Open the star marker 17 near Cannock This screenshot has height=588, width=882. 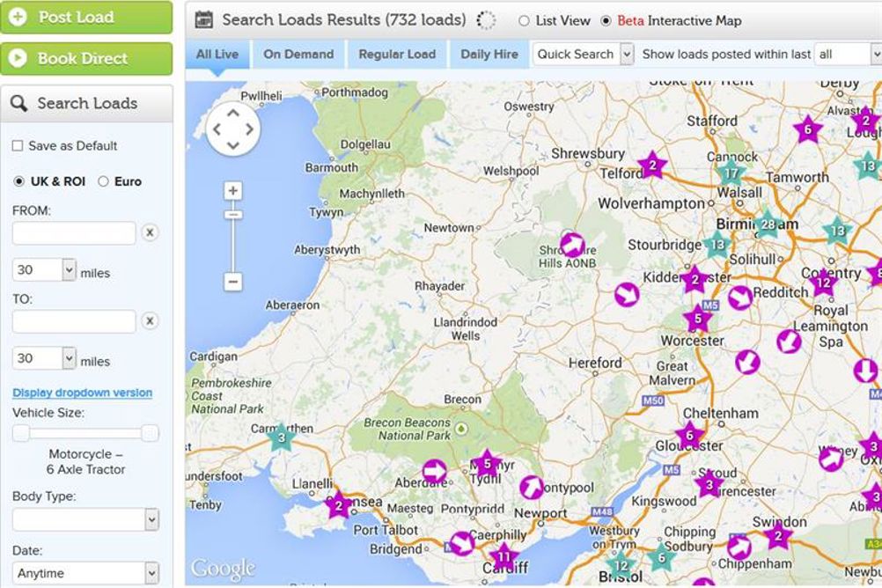731,173
